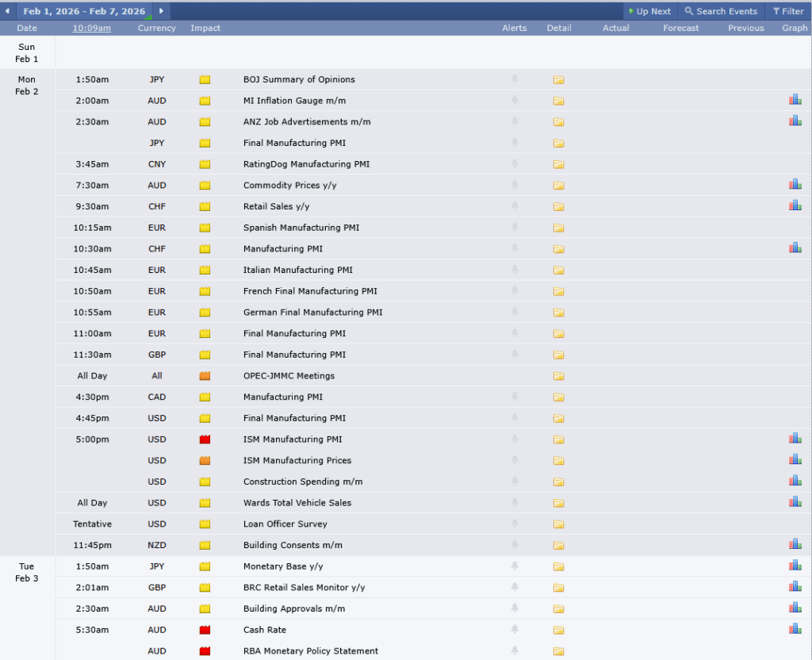Show the MI Inflation Gauge graph

tap(795, 100)
